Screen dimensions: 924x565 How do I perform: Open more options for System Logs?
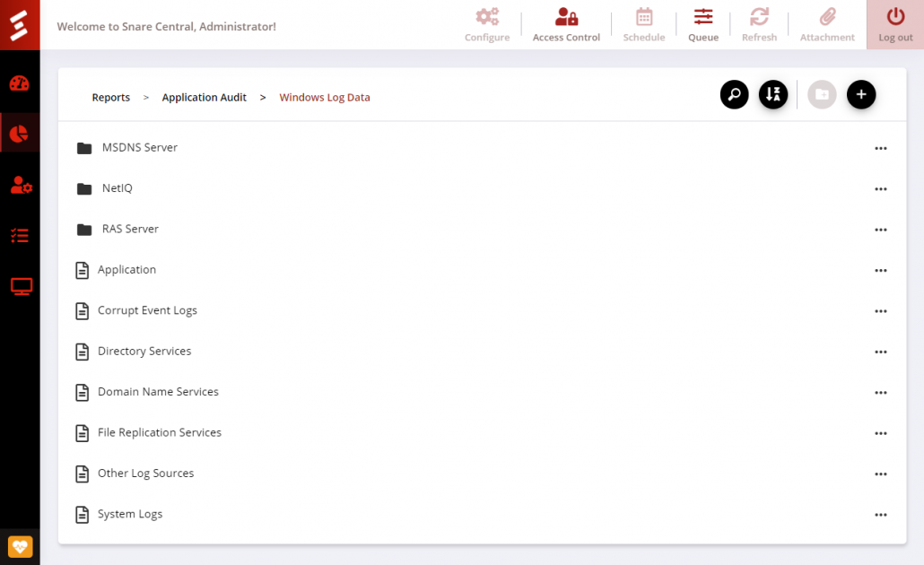coord(880,515)
